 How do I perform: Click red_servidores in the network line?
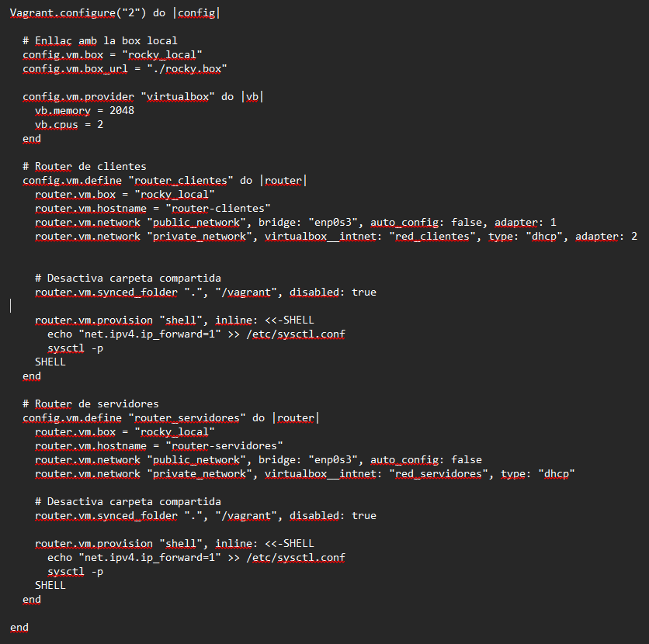(x=439, y=473)
